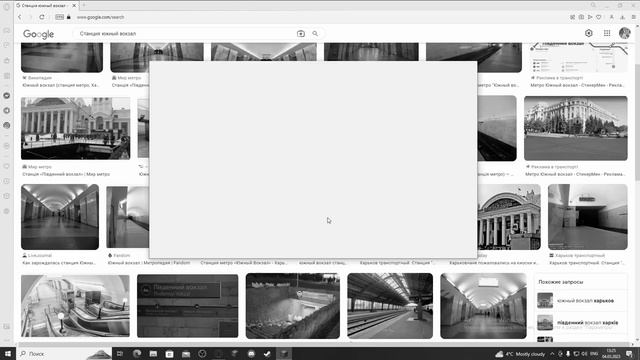Toggle the VPN badge in address bar
This screenshot has width=640, height=360.
point(60,17)
